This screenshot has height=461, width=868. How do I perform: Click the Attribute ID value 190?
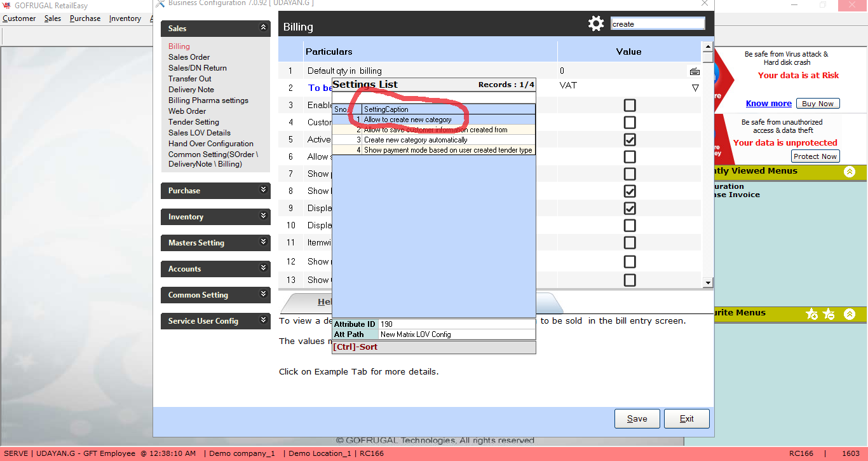click(x=457, y=324)
